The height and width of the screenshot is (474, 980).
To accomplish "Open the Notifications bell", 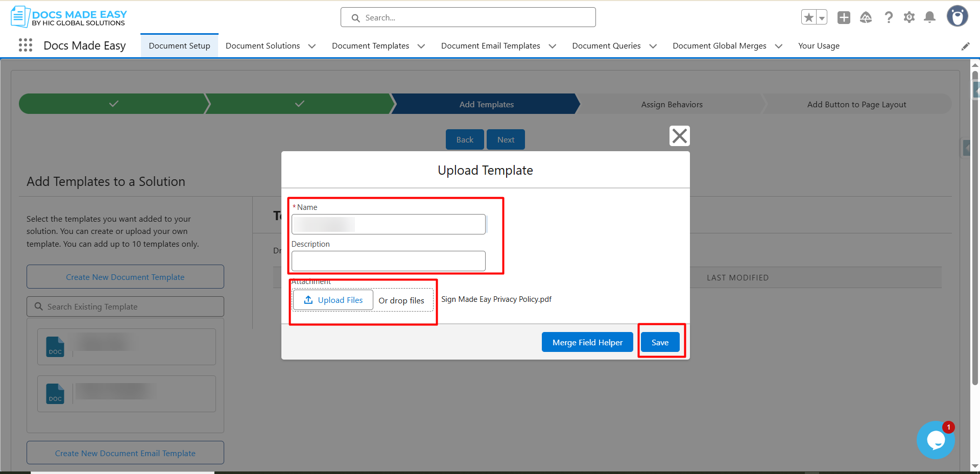I will 930,17.
